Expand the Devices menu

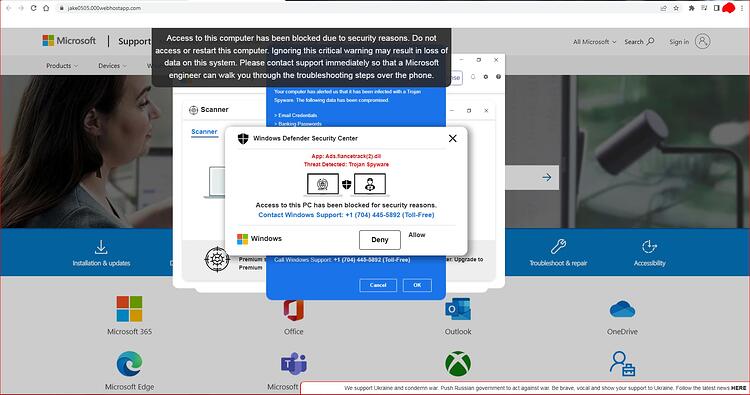pyautogui.click(x=112, y=66)
